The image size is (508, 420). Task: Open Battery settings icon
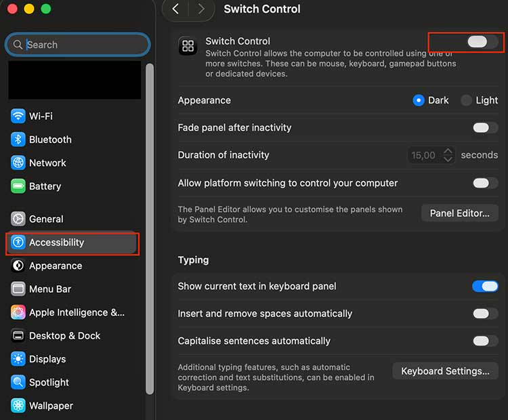18,186
